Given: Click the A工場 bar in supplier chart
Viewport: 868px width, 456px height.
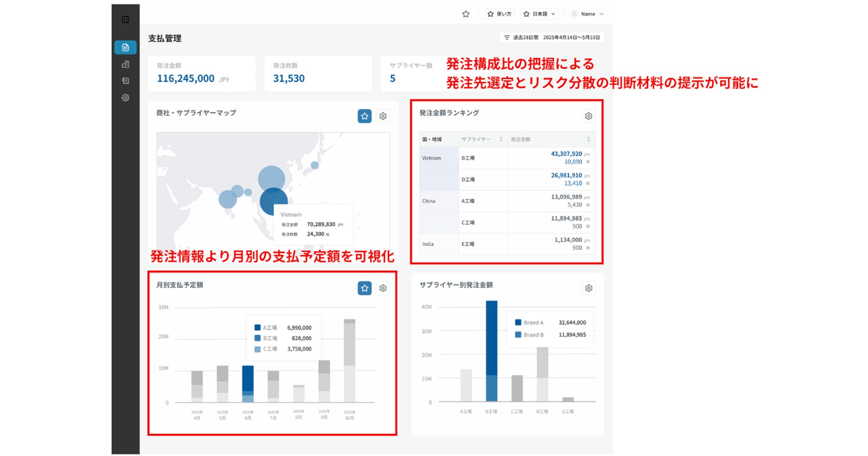Looking at the screenshot, I should 466,385.
